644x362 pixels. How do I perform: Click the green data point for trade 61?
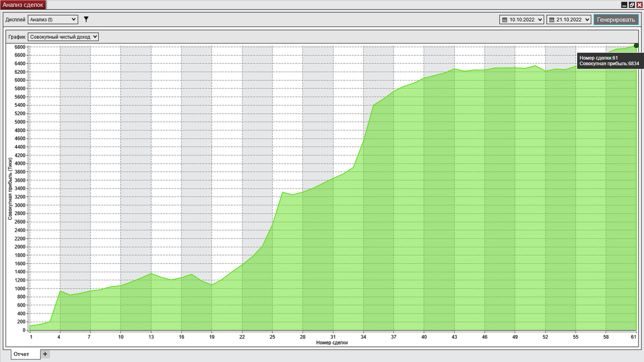click(637, 45)
